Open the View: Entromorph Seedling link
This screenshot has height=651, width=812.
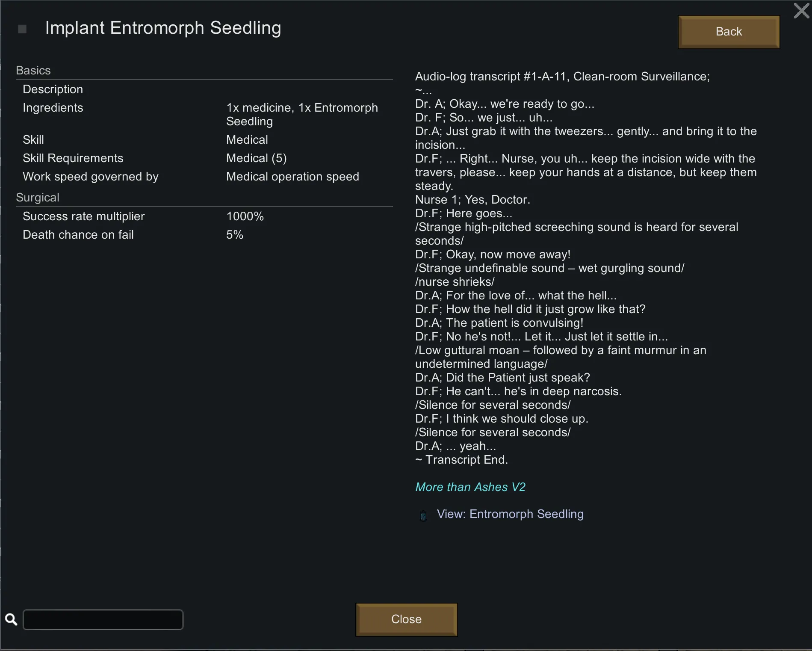(510, 514)
